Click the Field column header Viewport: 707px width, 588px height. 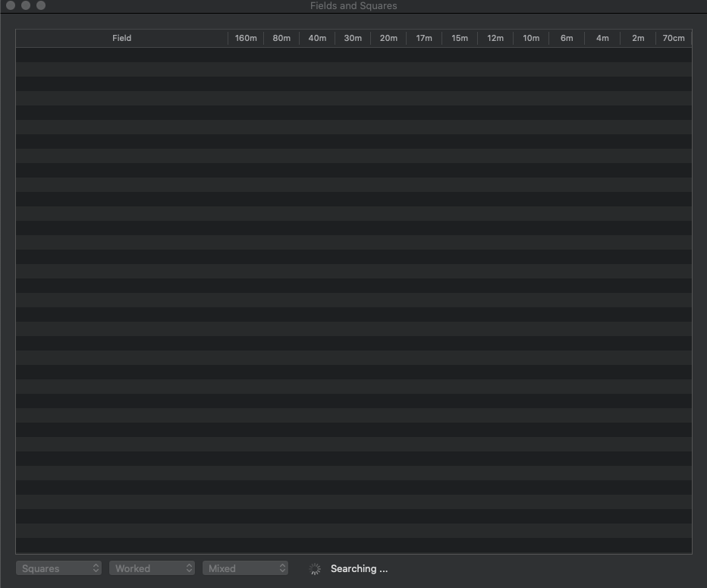(121, 38)
